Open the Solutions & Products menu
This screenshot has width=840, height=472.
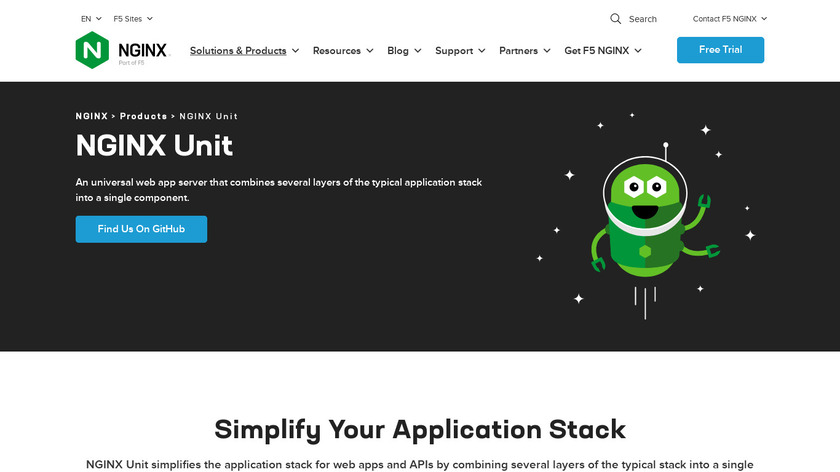(238, 50)
